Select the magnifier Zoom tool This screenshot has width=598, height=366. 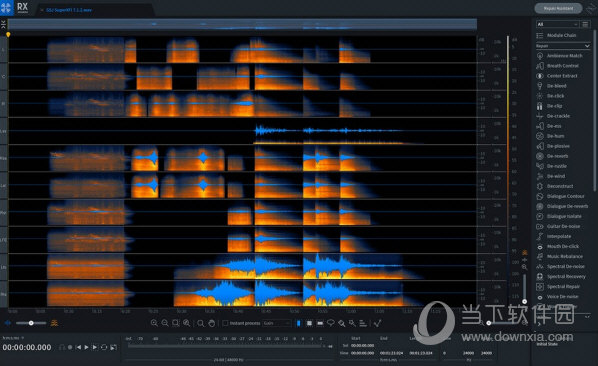(x=201, y=323)
